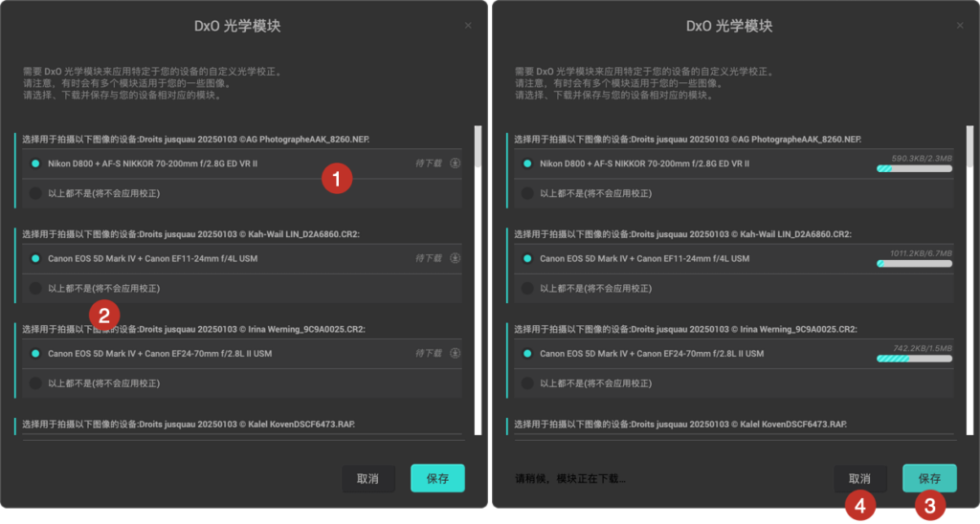
Task: Select Canon EF11-24mm radio button in right dialog
Action: (527, 258)
